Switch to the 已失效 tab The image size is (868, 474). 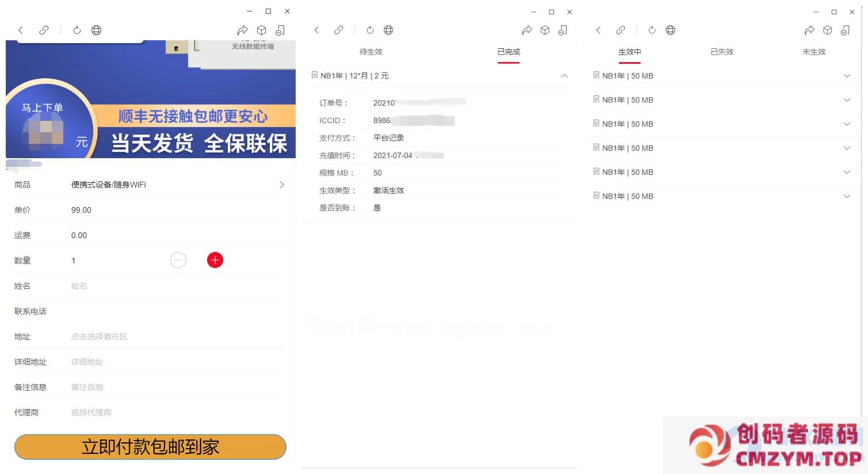(721, 52)
